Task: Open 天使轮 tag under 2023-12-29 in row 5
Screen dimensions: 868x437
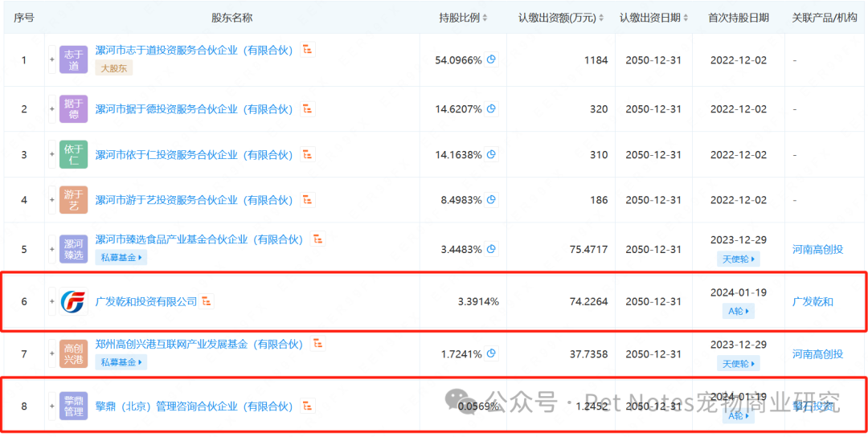Action: click(739, 259)
